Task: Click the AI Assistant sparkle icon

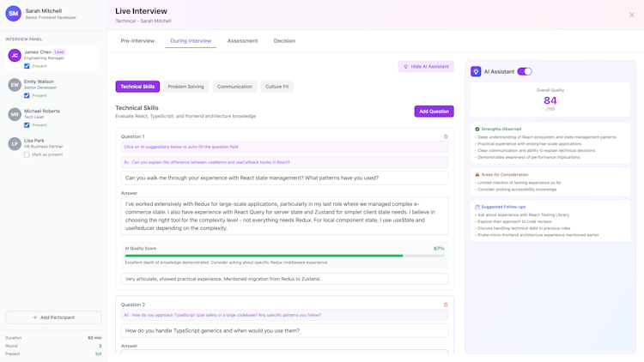Action: (476, 72)
